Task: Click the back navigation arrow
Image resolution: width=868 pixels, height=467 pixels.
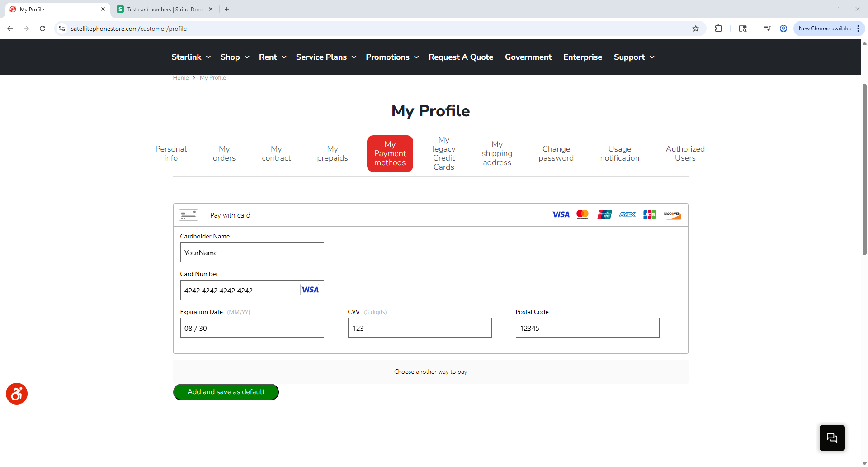Action: click(10, 28)
